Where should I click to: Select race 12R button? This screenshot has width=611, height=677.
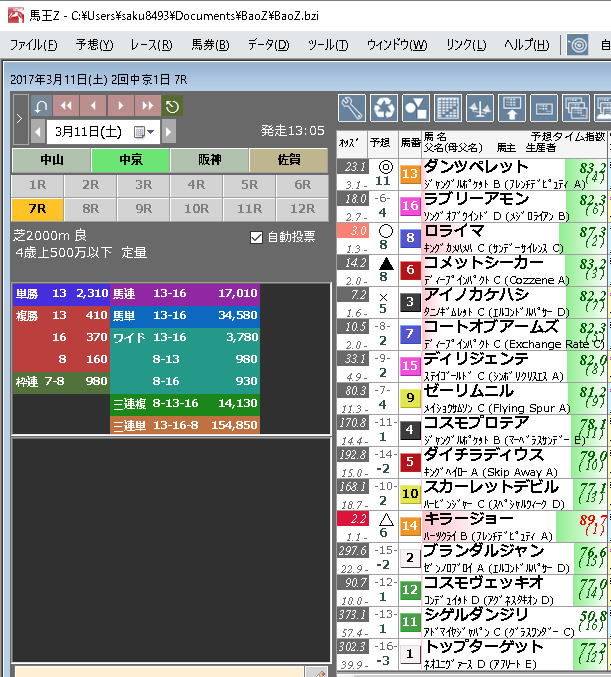(302, 209)
